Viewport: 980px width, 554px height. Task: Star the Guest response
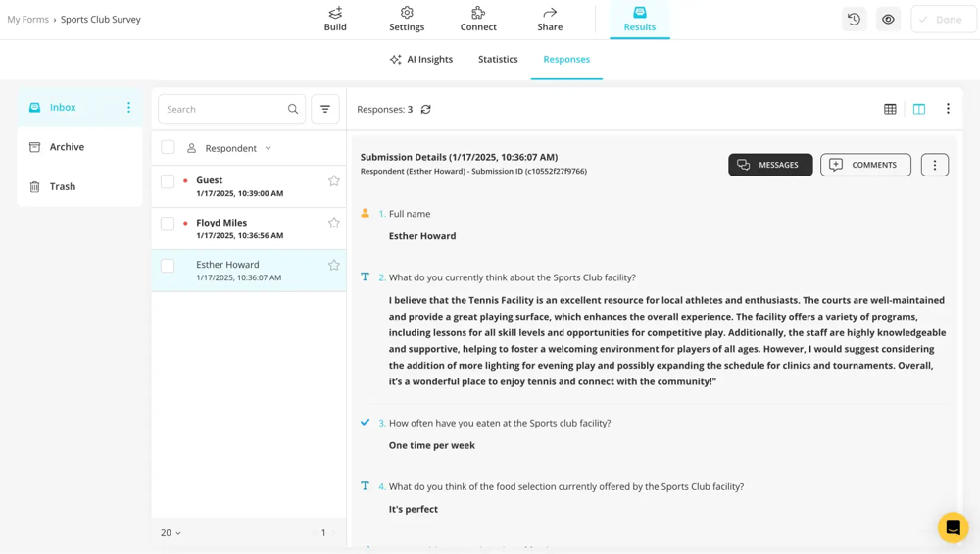[334, 180]
